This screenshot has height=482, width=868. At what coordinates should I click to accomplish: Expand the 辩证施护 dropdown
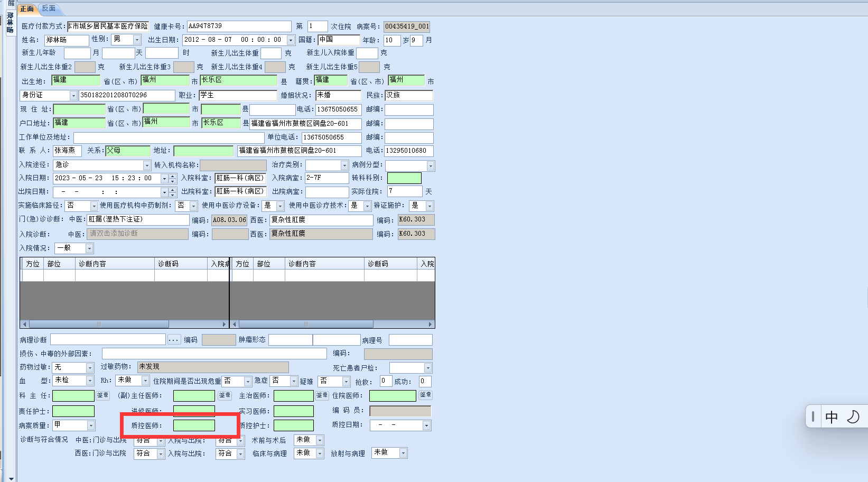430,206
